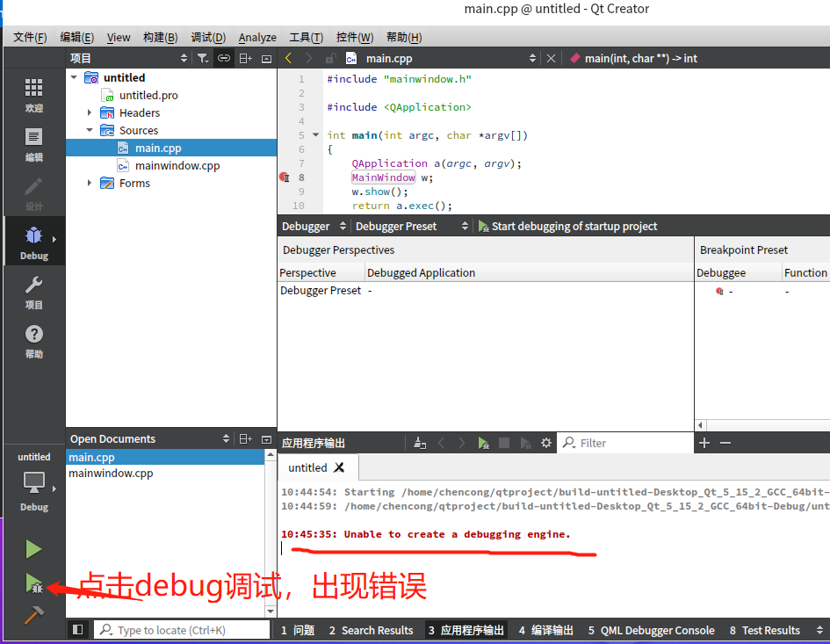Open the 工具(T) menu
830x644 pixels.
pos(306,37)
